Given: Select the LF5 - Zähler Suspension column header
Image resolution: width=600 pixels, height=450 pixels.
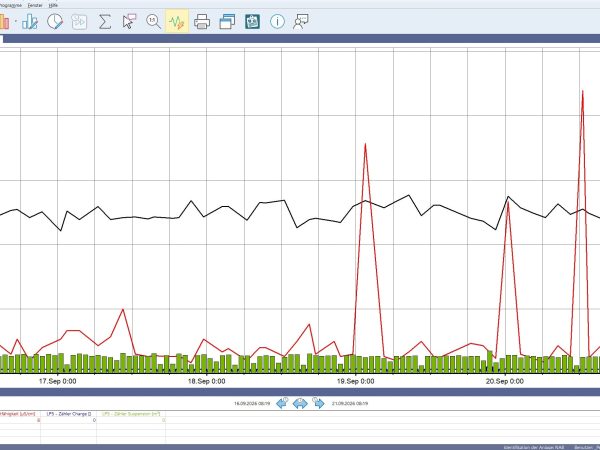Looking at the screenshot, I should pos(131,414).
